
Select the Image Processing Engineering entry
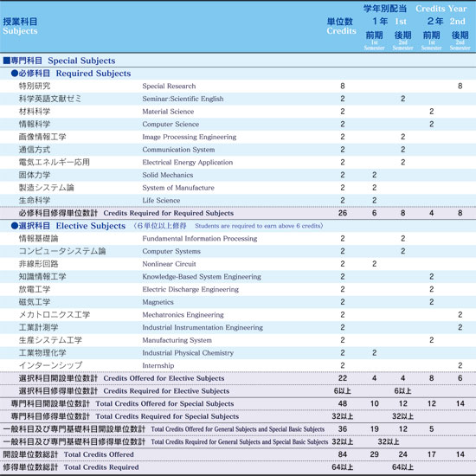190,137
